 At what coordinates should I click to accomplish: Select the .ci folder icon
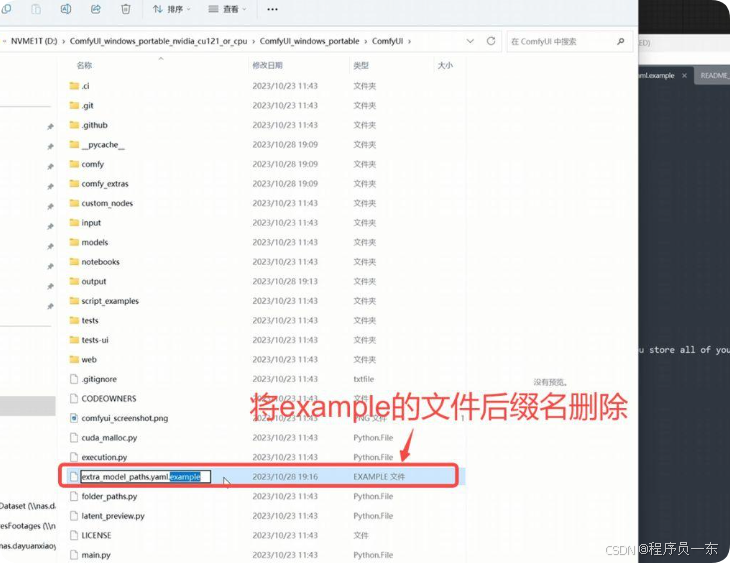(x=74, y=86)
